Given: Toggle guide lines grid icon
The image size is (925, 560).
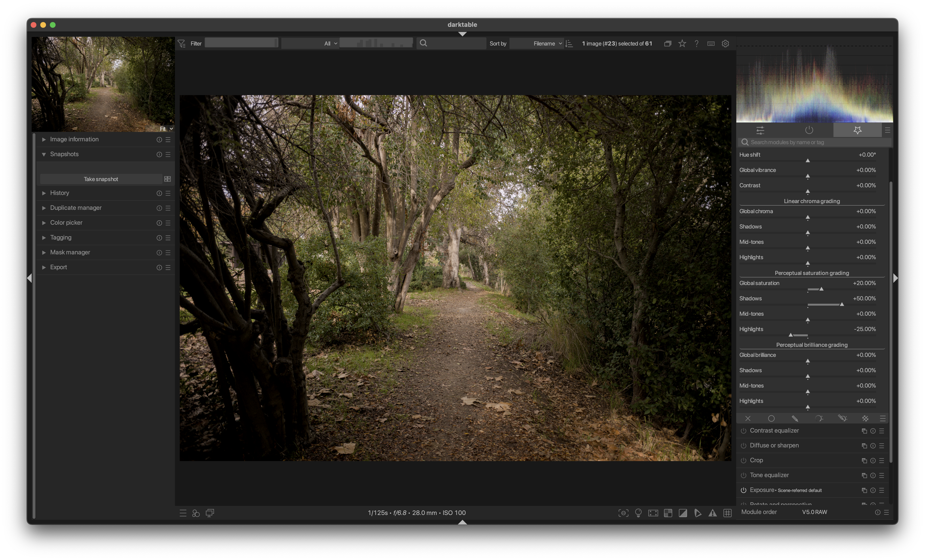Looking at the screenshot, I should tap(727, 513).
